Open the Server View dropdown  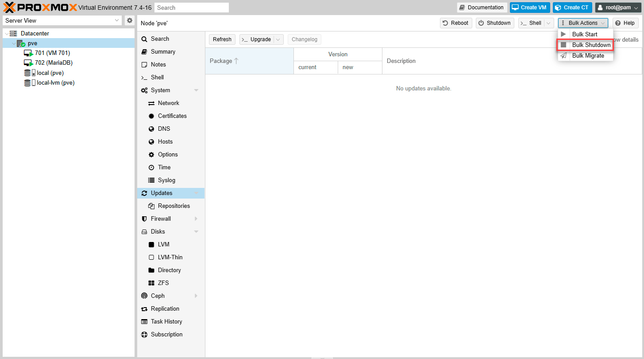[117, 20]
